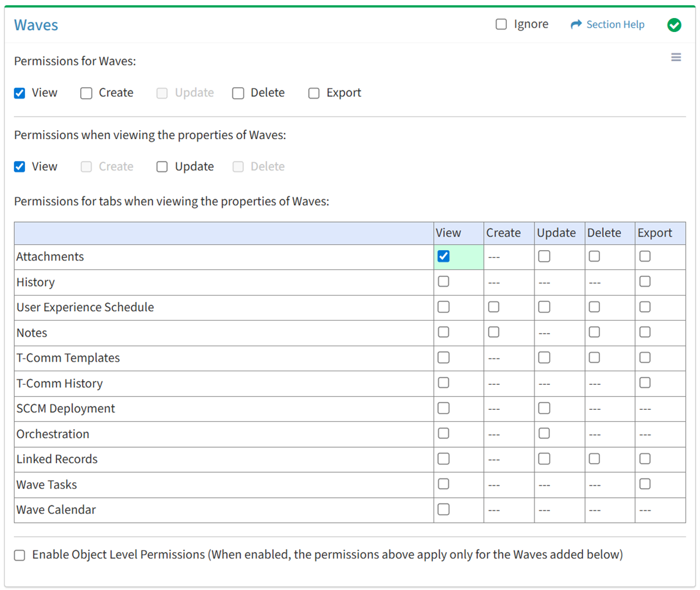700x590 pixels.
Task: Check Update for T-Comm Templates
Action: [544, 357]
